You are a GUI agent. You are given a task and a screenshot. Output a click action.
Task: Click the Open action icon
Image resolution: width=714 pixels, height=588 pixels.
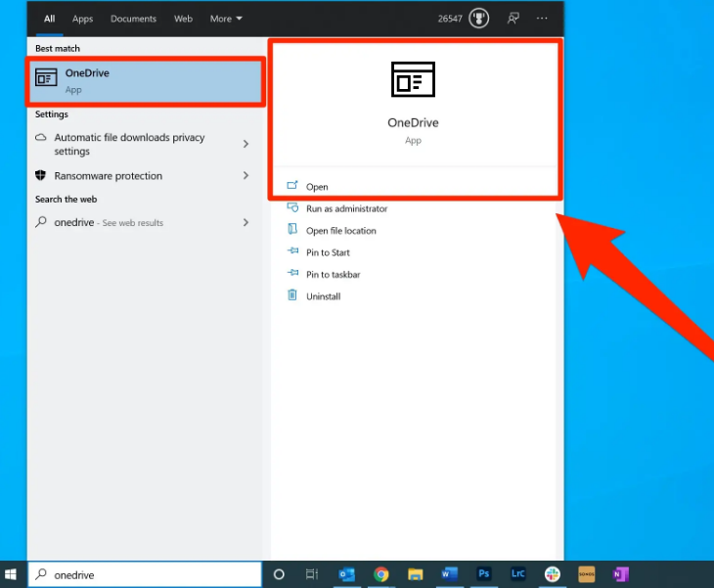click(292, 185)
